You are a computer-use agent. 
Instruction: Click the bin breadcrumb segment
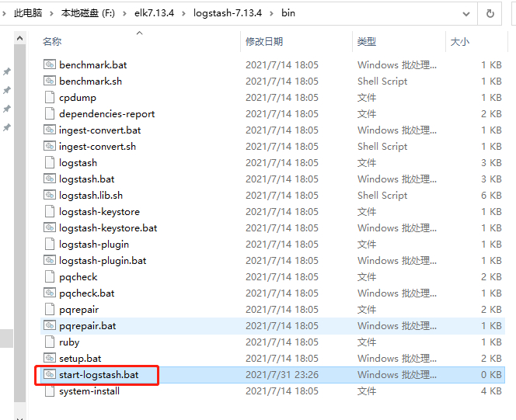[288, 13]
